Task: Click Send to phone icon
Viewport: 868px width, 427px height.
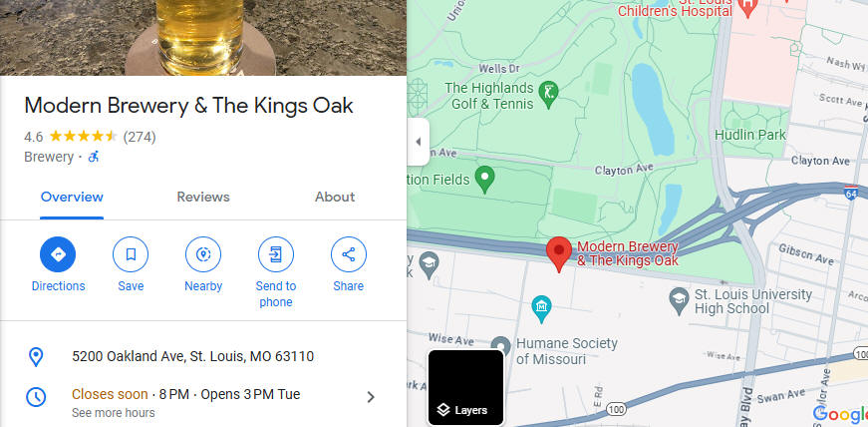Action: click(276, 254)
